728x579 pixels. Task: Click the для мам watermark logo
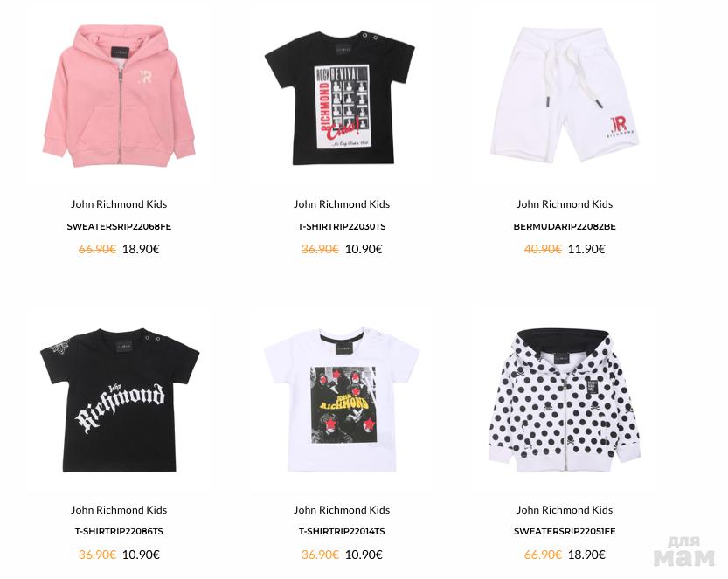pos(683,552)
